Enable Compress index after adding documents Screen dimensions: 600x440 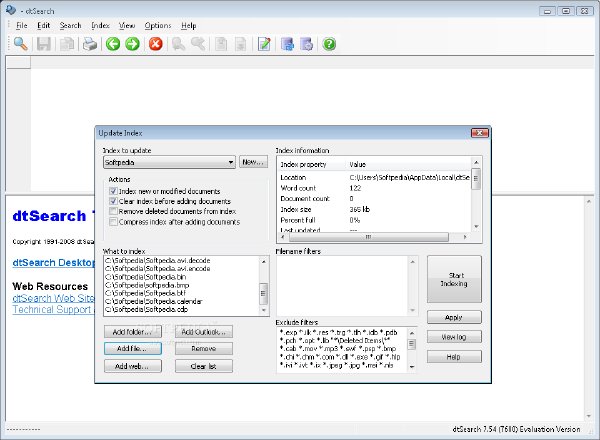click(x=113, y=222)
